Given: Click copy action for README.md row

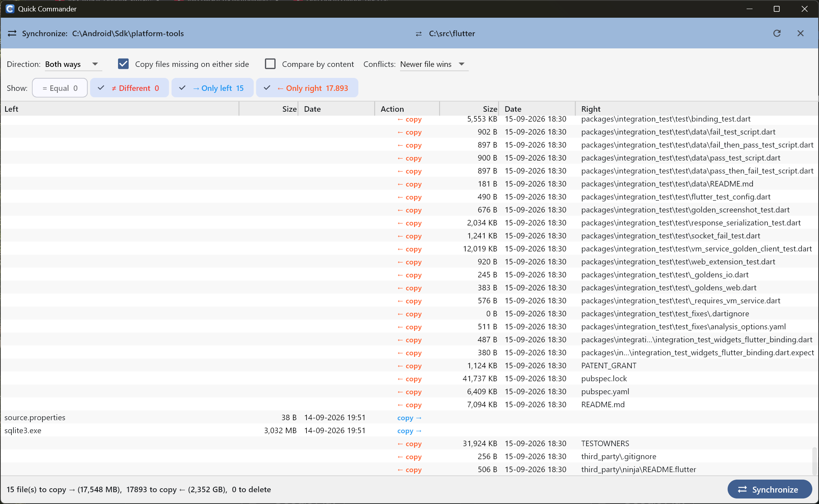Looking at the screenshot, I should (409, 405).
